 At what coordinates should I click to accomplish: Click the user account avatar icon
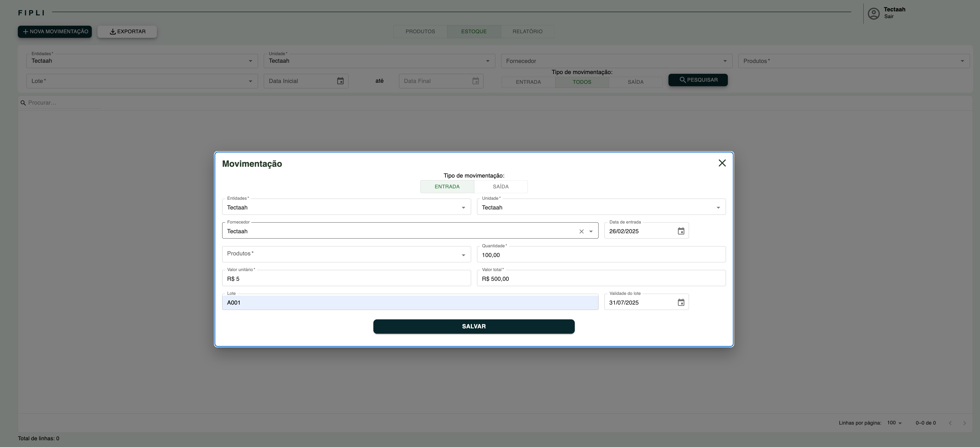(x=873, y=14)
